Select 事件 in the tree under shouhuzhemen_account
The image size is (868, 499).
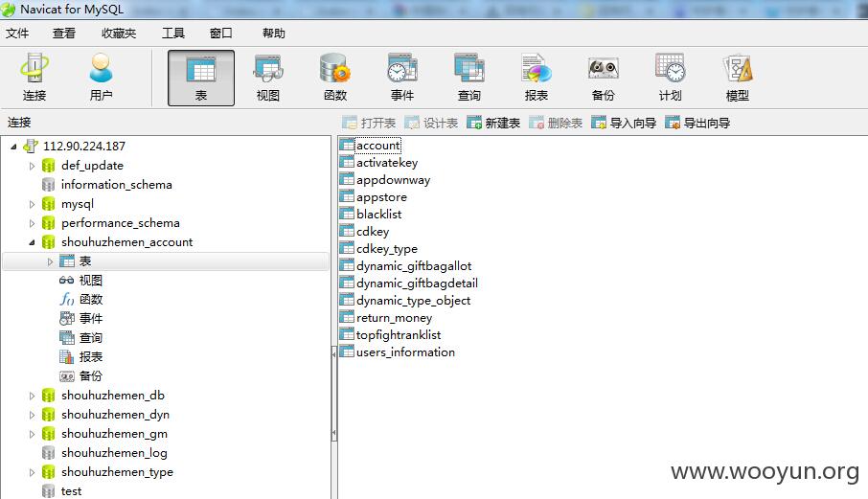(x=80, y=319)
